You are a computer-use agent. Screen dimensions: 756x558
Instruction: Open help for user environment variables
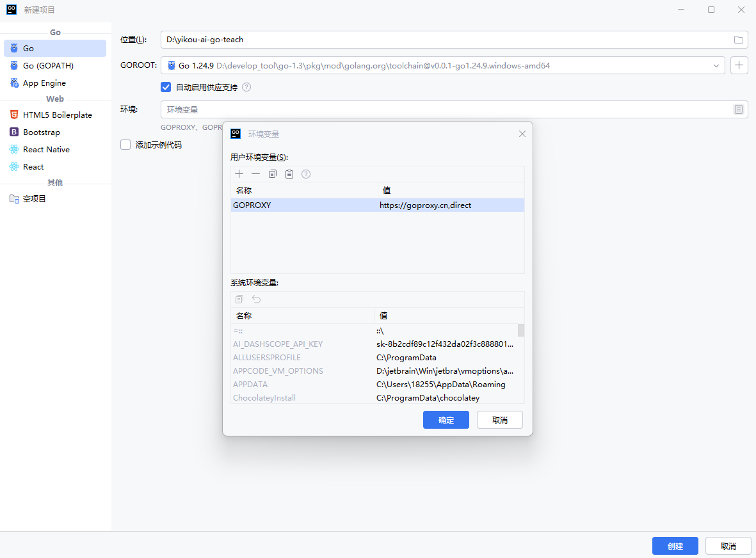[306, 174]
